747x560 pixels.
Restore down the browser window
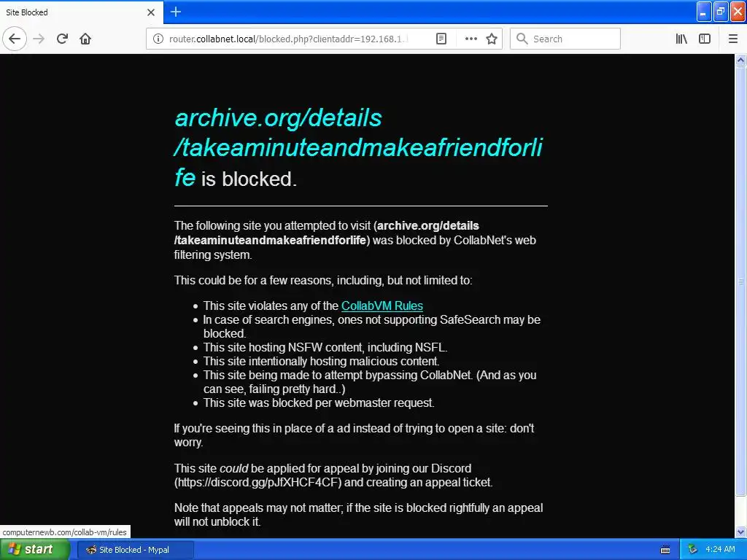coord(721,12)
